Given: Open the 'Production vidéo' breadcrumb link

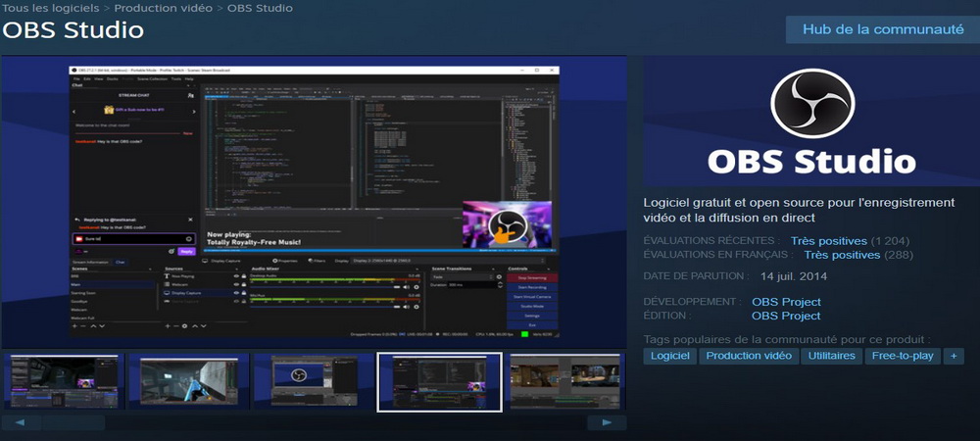Looking at the screenshot, I should click(x=164, y=8).
